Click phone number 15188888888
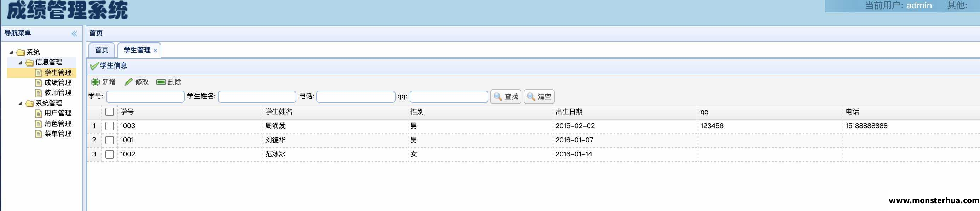The image size is (980, 211). click(x=866, y=126)
